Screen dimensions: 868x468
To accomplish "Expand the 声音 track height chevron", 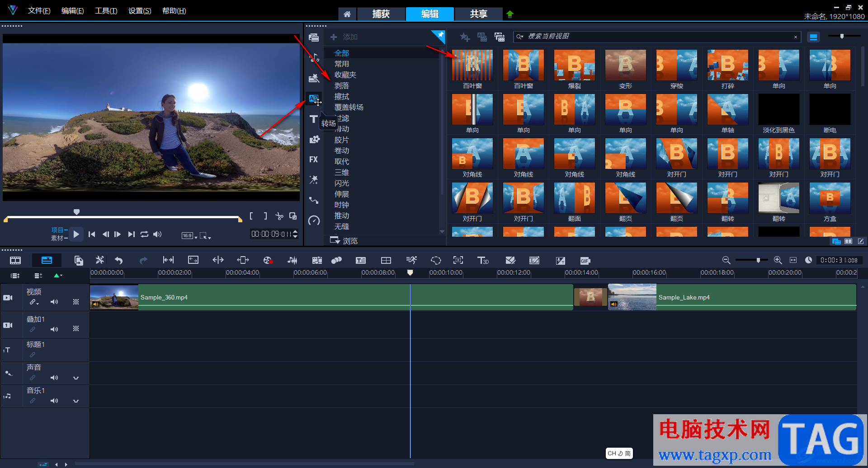I will 76,378.
